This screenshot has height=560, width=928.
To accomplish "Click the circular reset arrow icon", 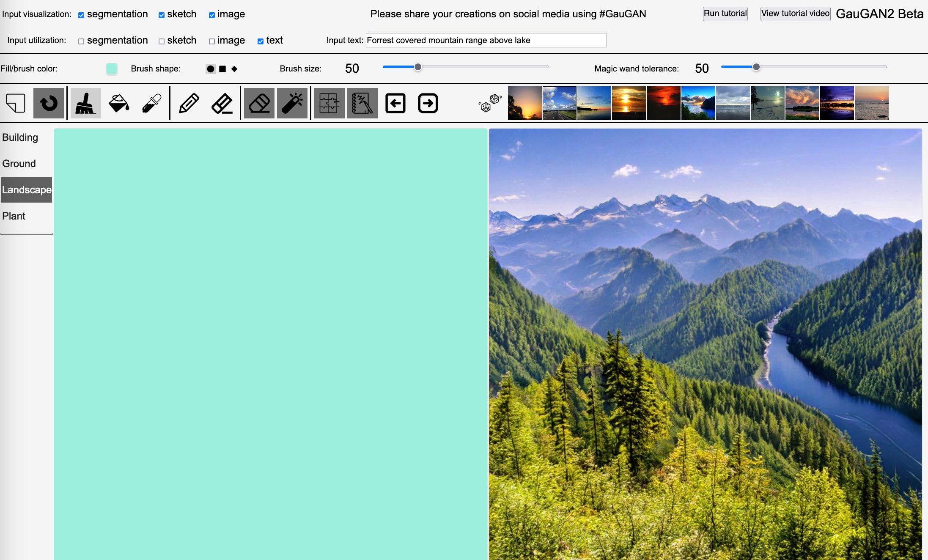I will point(49,103).
